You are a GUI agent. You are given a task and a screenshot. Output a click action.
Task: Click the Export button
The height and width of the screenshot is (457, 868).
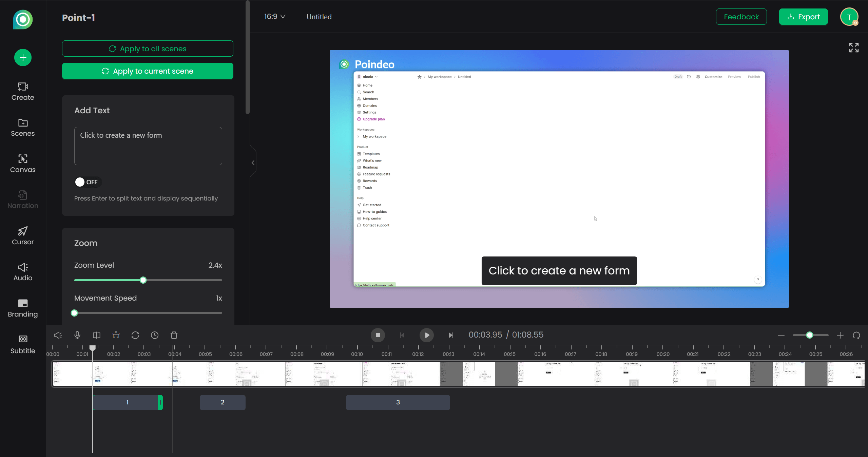pos(803,17)
